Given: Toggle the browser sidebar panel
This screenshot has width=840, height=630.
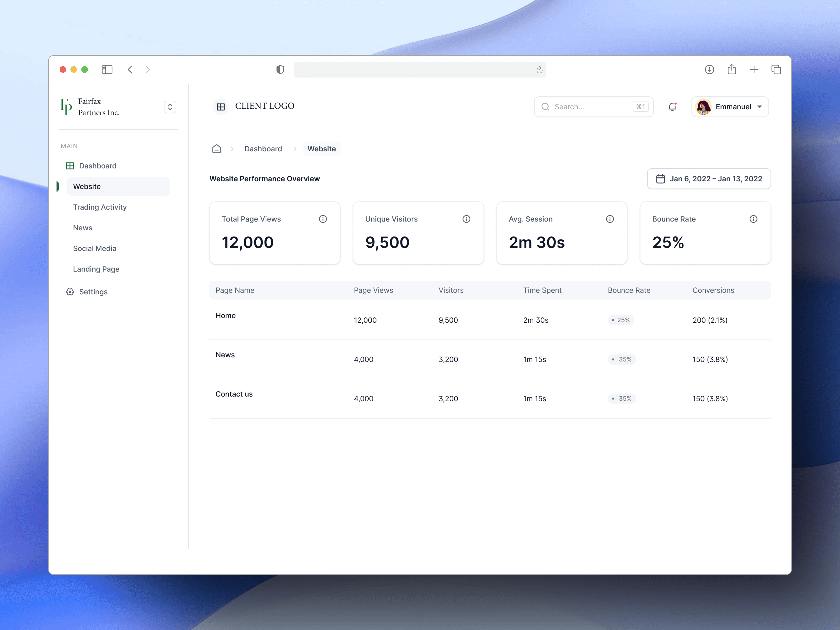Looking at the screenshot, I should tap(107, 70).
